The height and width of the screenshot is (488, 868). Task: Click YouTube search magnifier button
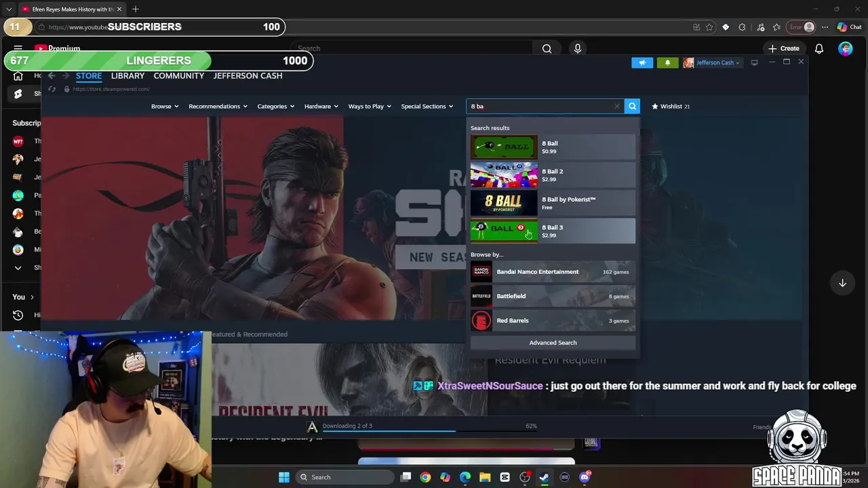547,49
